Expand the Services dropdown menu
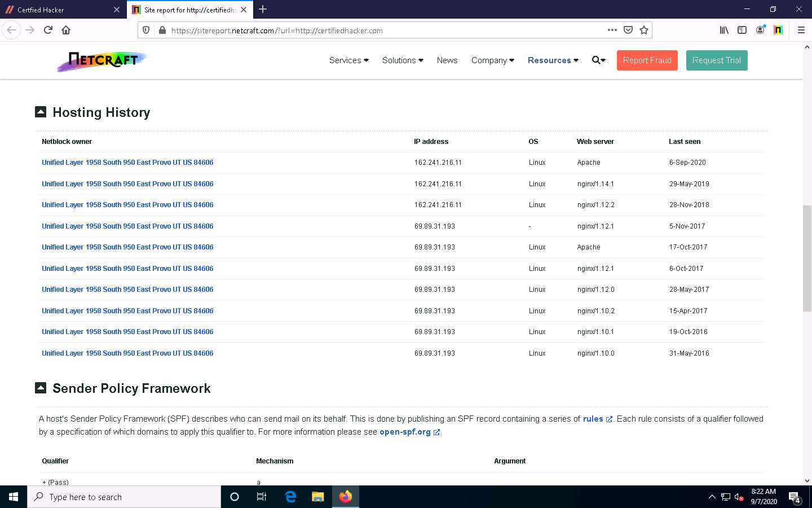 [x=348, y=60]
